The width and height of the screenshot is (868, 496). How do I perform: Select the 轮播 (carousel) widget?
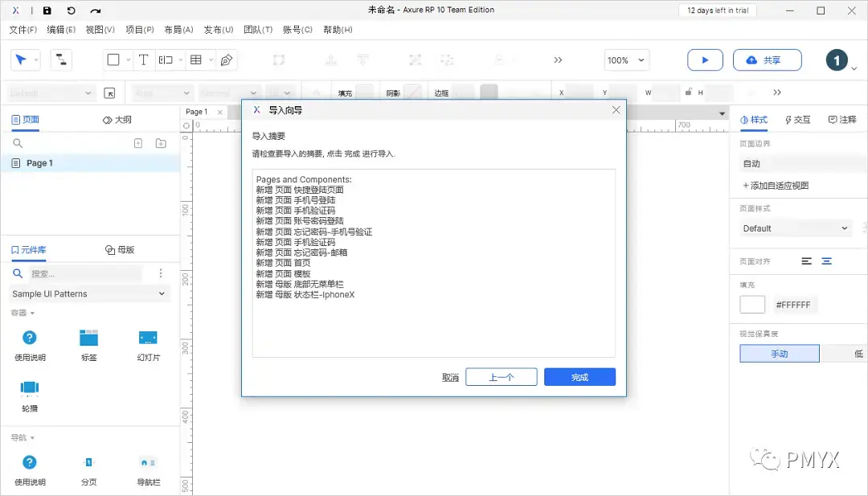[x=30, y=387]
